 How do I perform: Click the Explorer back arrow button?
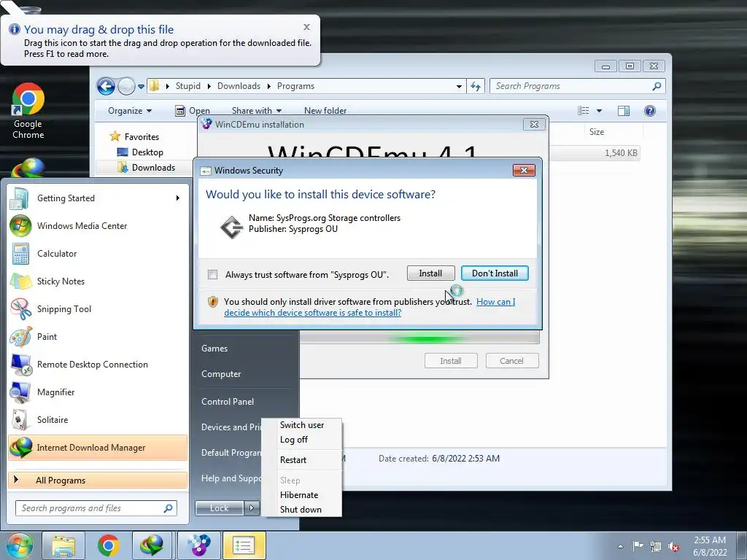[x=106, y=86]
